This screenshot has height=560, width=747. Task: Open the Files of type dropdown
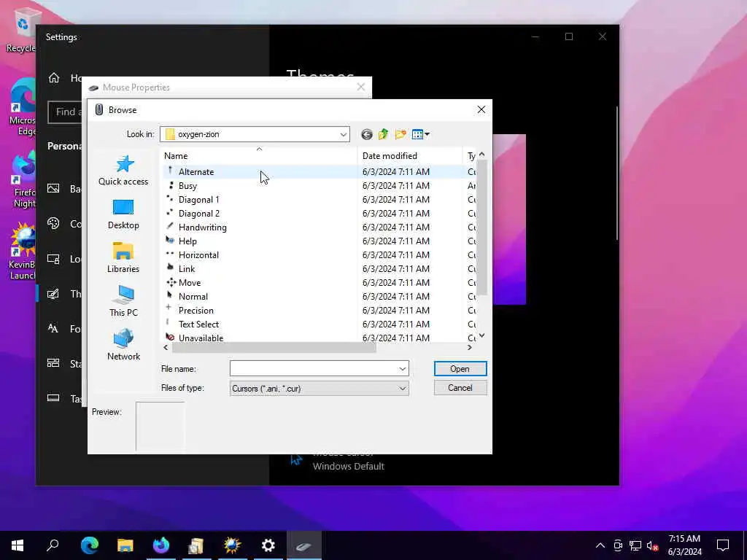[x=320, y=388]
